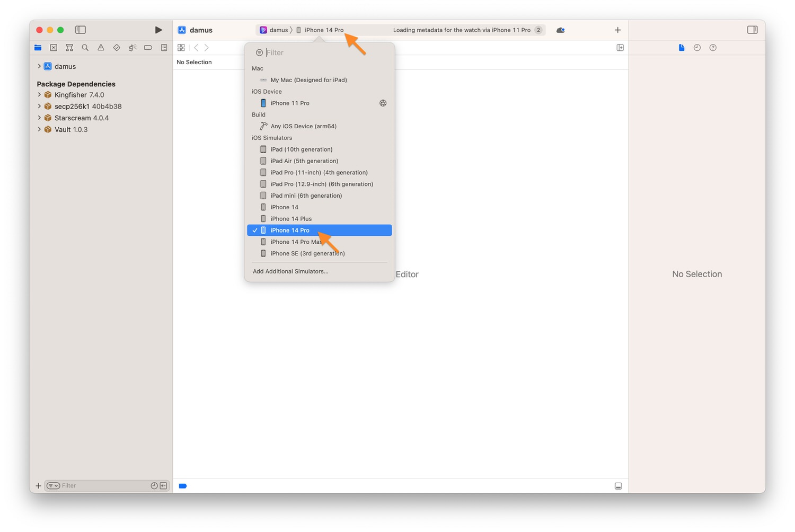The height and width of the screenshot is (532, 795).
Task: Open the navigator filter options menu
Action: [53, 486]
